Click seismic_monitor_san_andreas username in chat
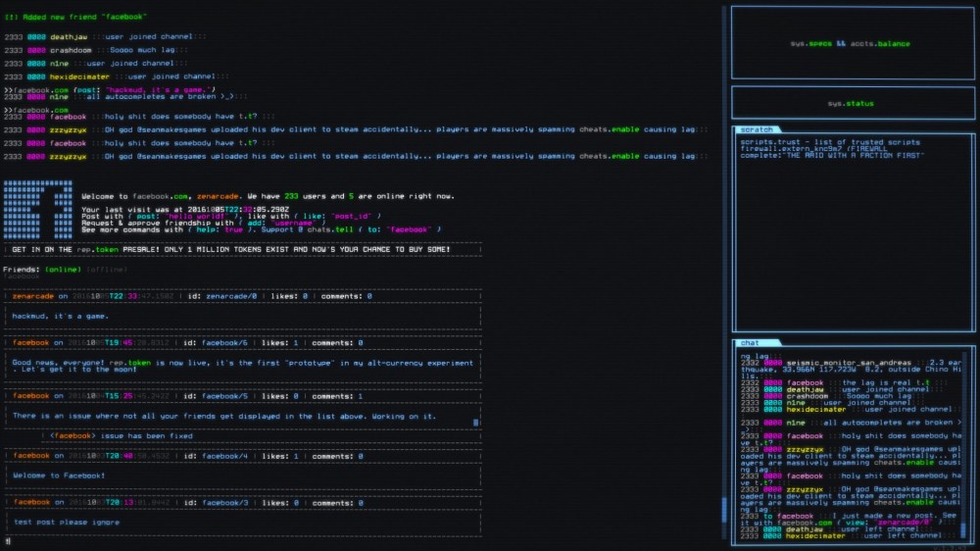980x551 pixels. [x=840, y=362]
